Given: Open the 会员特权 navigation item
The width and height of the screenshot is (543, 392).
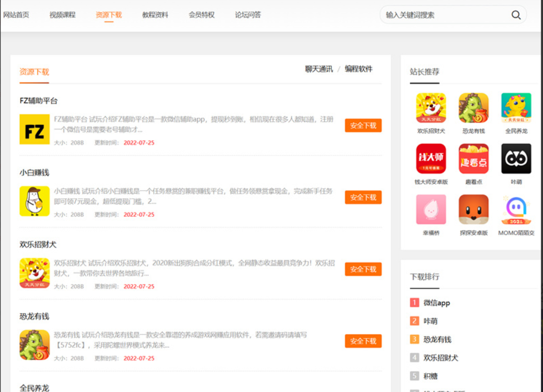Looking at the screenshot, I should click(202, 15).
